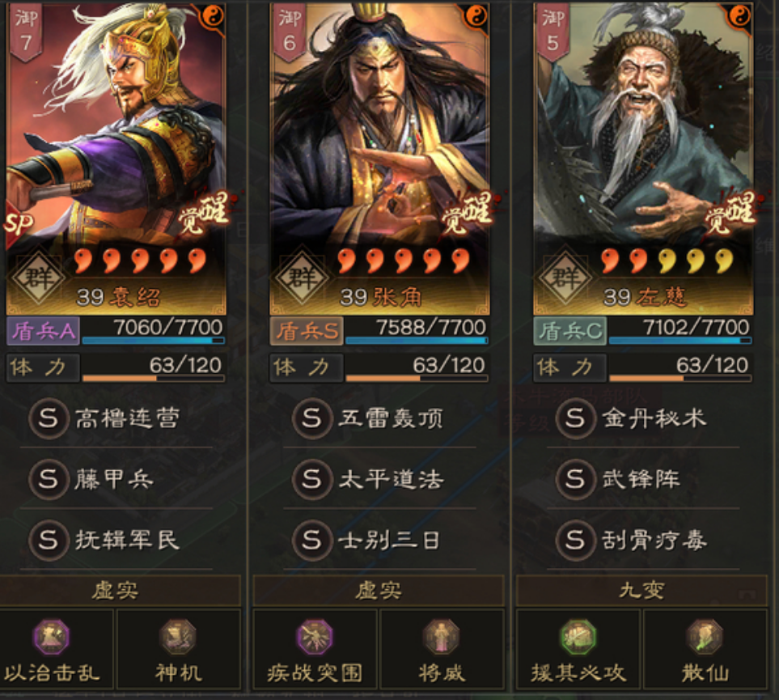Click the 太平道法 skill row
This screenshot has height=700, width=779.
pyautogui.click(x=380, y=479)
